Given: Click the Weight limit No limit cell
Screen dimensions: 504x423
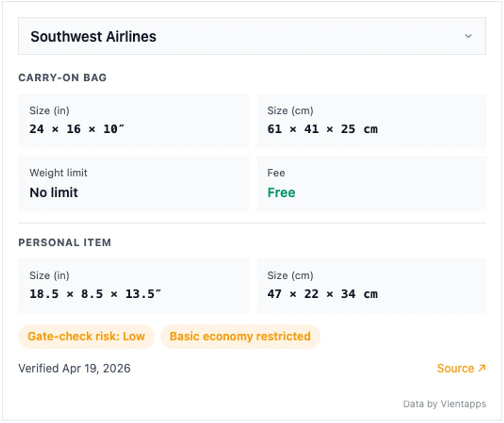Looking at the screenshot, I should tap(133, 184).
